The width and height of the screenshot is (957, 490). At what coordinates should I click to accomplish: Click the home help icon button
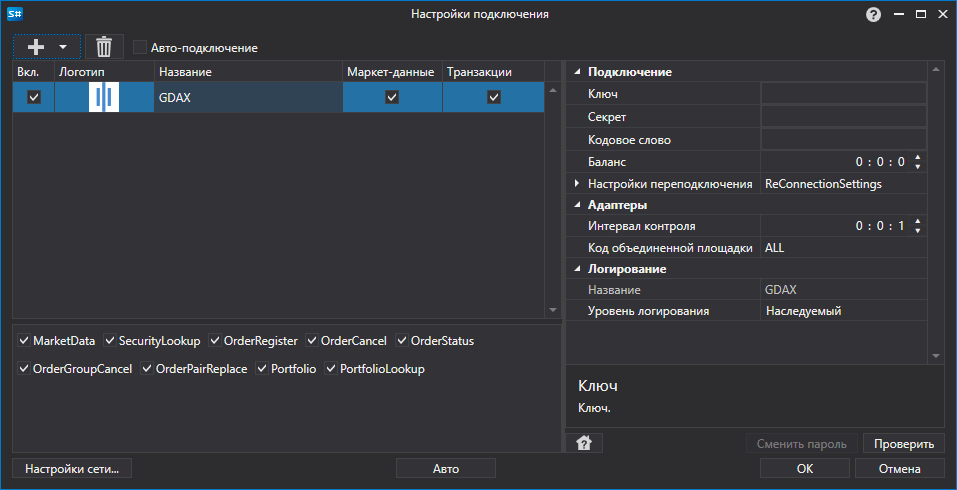[x=584, y=443]
